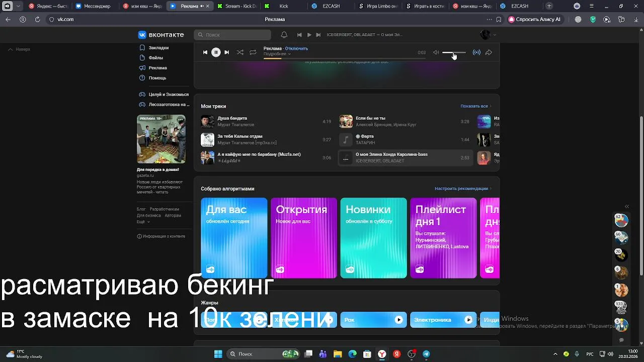Open the notifications bell icon
The width and height of the screenshot is (644, 362).
click(284, 35)
